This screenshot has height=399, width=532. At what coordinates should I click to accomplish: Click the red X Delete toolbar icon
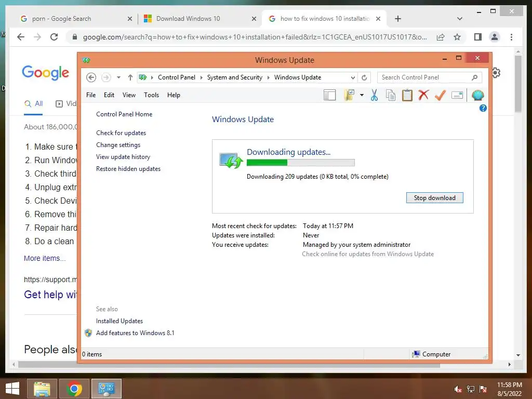click(423, 95)
